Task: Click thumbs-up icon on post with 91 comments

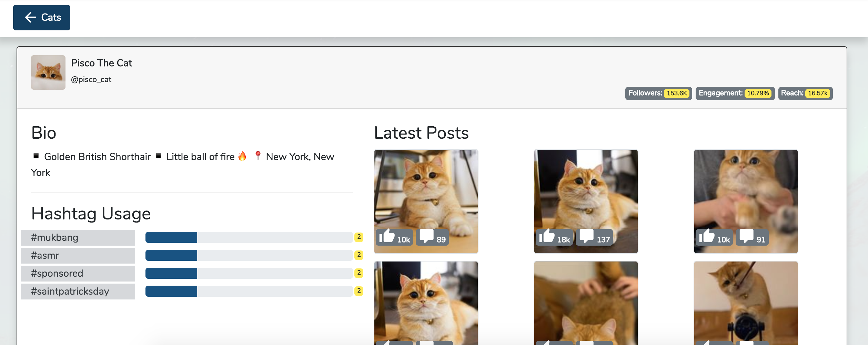Action: [x=707, y=236]
